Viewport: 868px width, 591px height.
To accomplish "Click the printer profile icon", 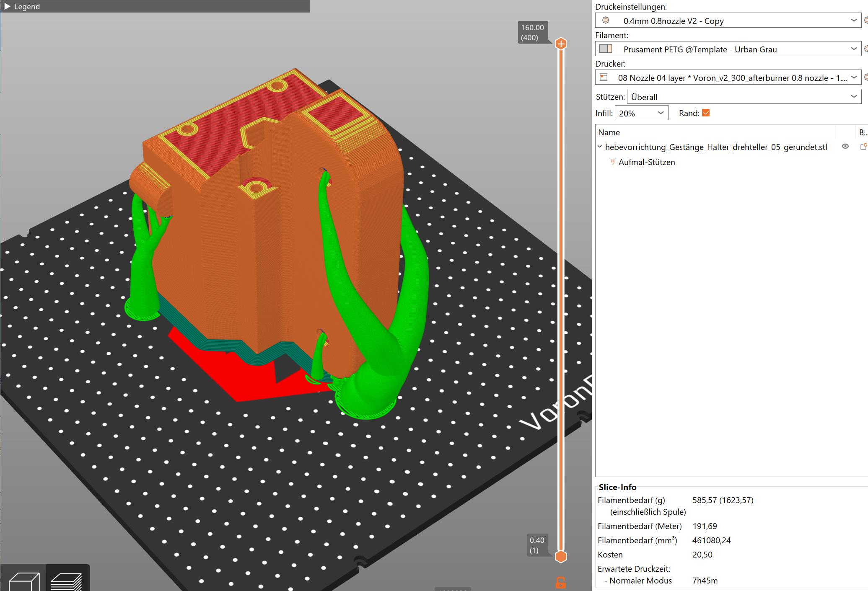I will coord(604,77).
